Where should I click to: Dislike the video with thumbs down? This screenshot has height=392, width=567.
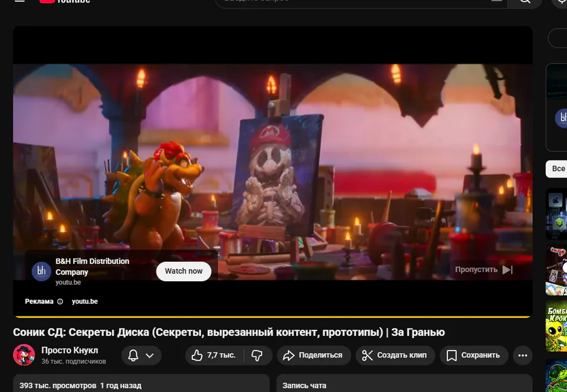[x=257, y=356]
